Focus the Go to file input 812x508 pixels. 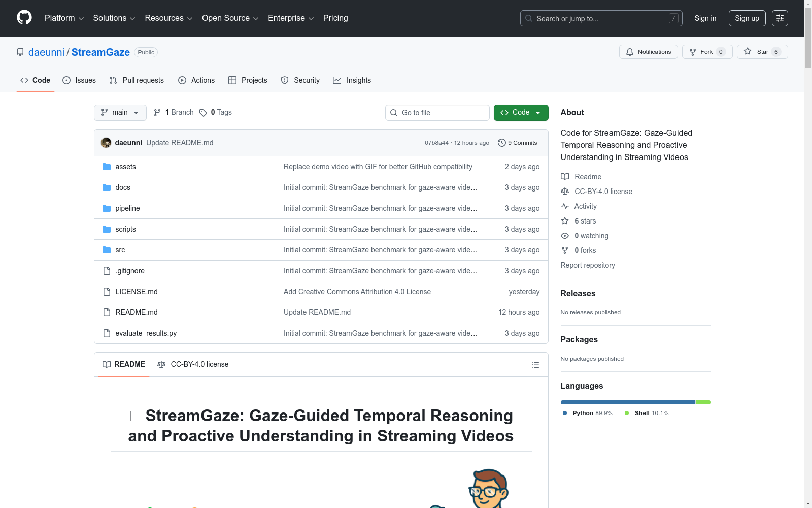(x=437, y=113)
